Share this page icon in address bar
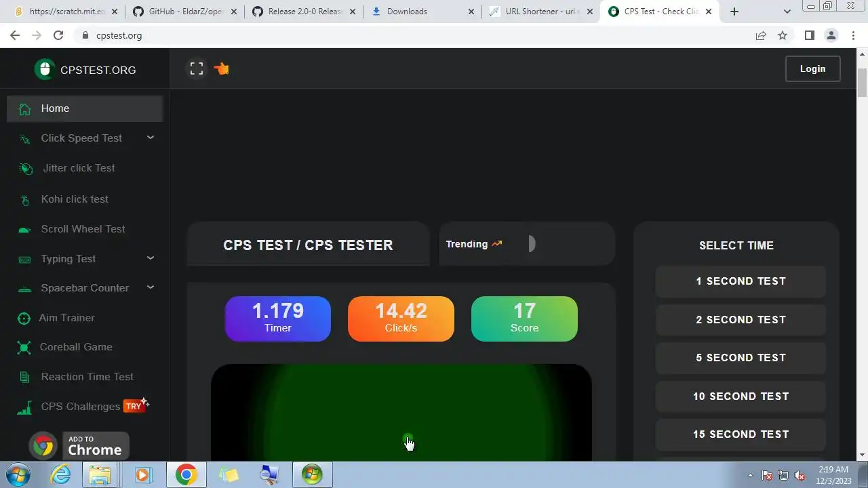The image size is (868, 488). coord(761,35)
